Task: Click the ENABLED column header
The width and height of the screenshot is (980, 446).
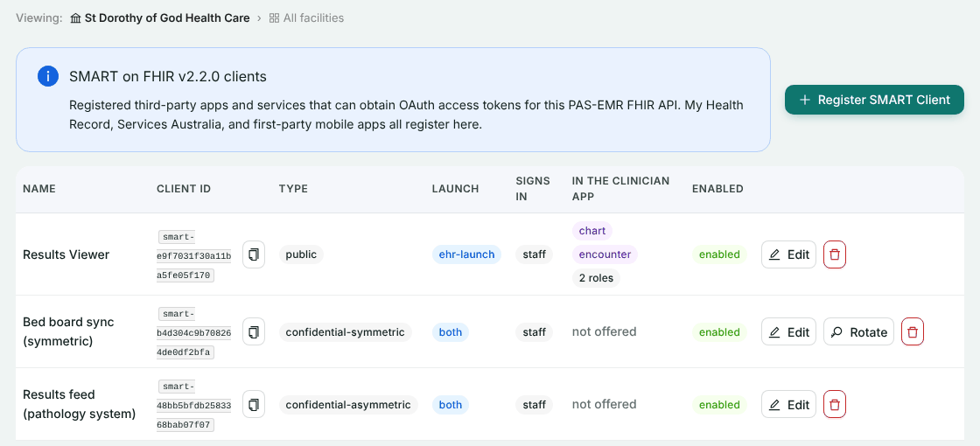Action: pyautogui.click(x=717, y=189)
